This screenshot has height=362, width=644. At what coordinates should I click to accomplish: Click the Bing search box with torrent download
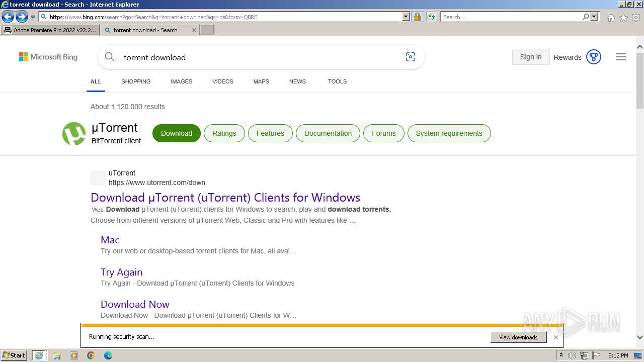pos(261,57)
